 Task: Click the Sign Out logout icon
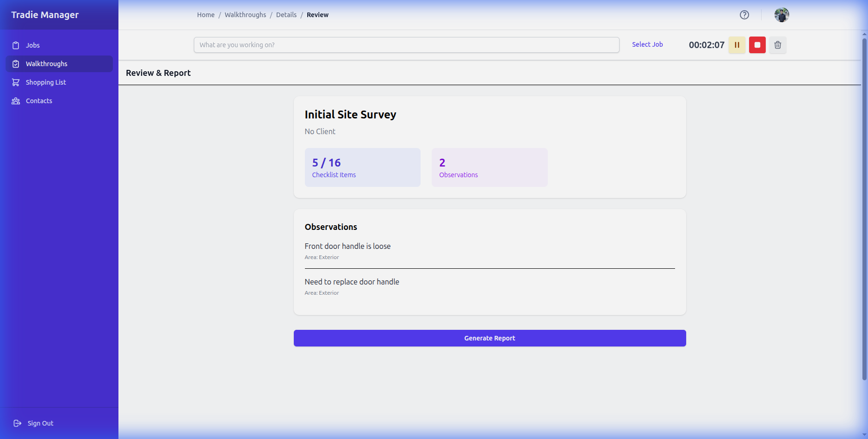18,423
